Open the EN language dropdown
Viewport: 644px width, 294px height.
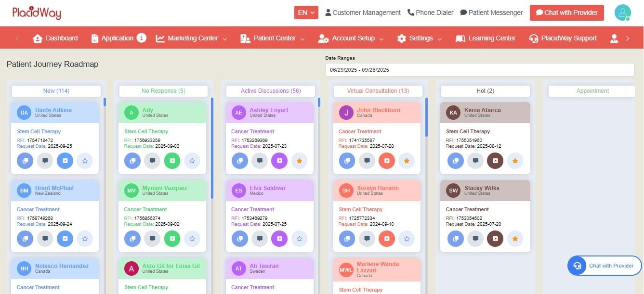pyautogui.click(x=306, y=13)
